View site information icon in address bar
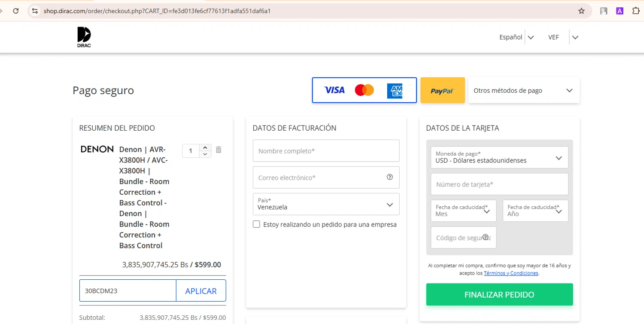644x324 pixels. click(35, 11)
